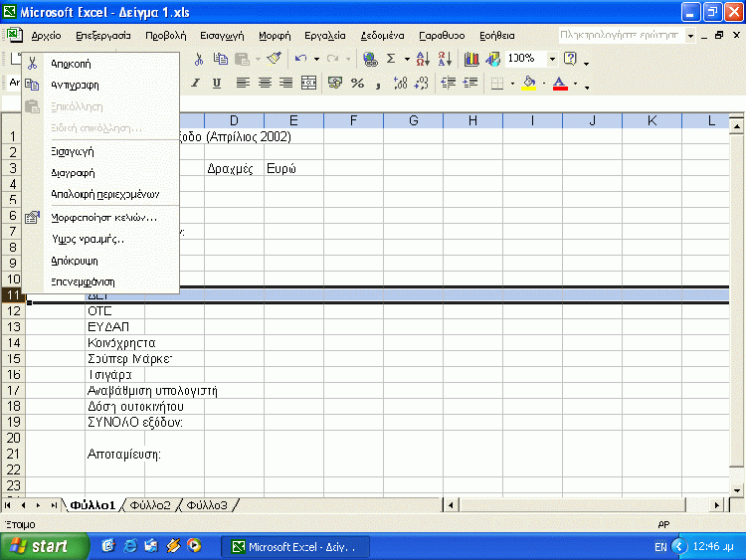This screenshot has width=746, height=560.
Task: Click the AutoSum sigma icon
Action: [x=391, y=59]
